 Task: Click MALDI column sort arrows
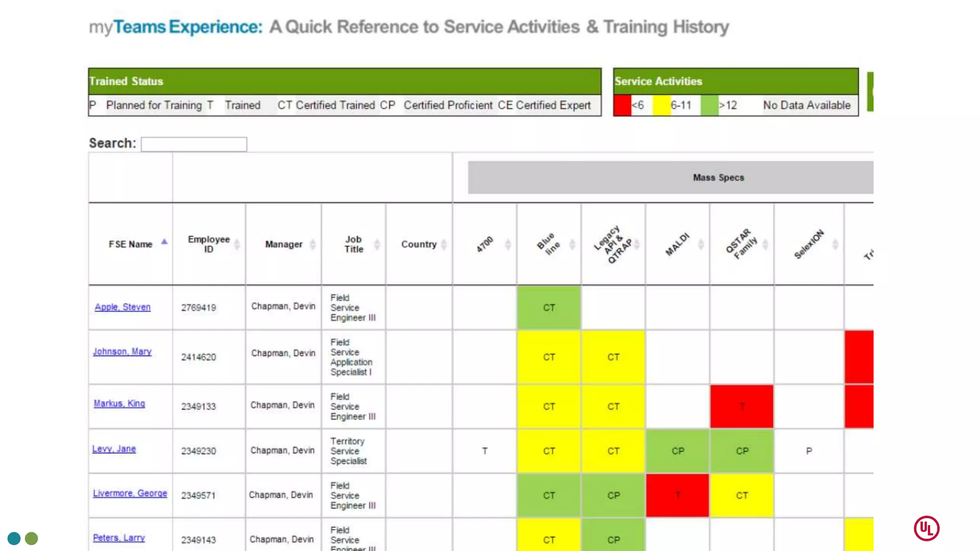pos(701,244)
